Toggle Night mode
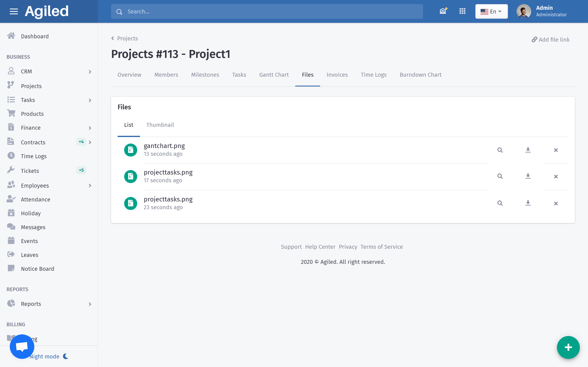This screenshot has height=367, width=588. tap(49, 356)
